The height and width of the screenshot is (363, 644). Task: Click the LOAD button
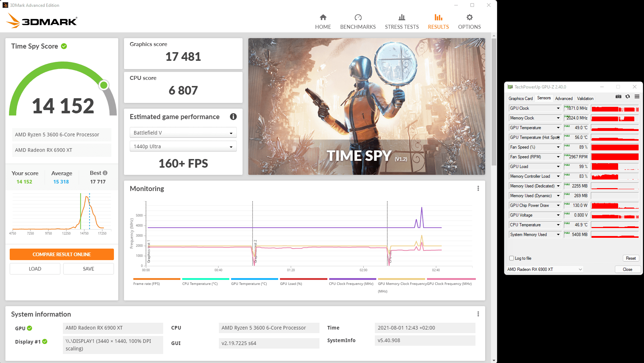tap(35, 269)
